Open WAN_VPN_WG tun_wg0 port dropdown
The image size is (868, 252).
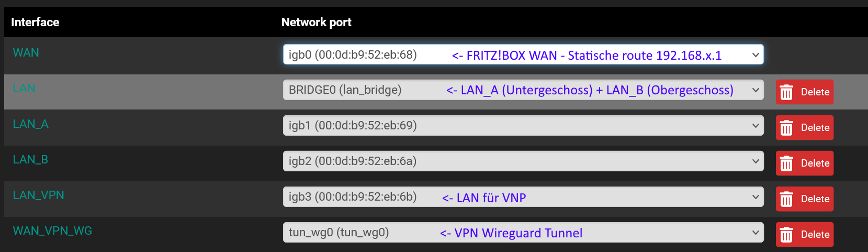(x=523, y=233)
